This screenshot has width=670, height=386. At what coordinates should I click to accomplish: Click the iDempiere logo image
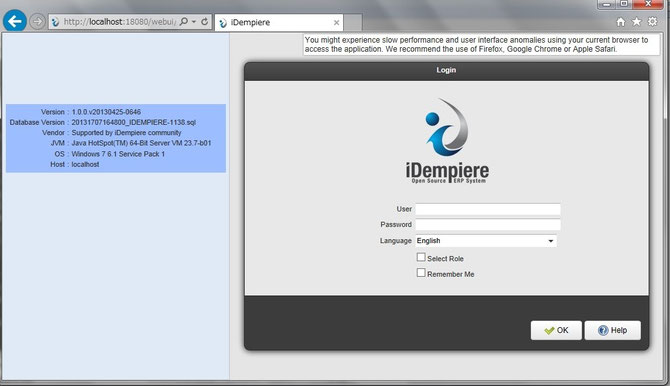[x=447, y=141]
